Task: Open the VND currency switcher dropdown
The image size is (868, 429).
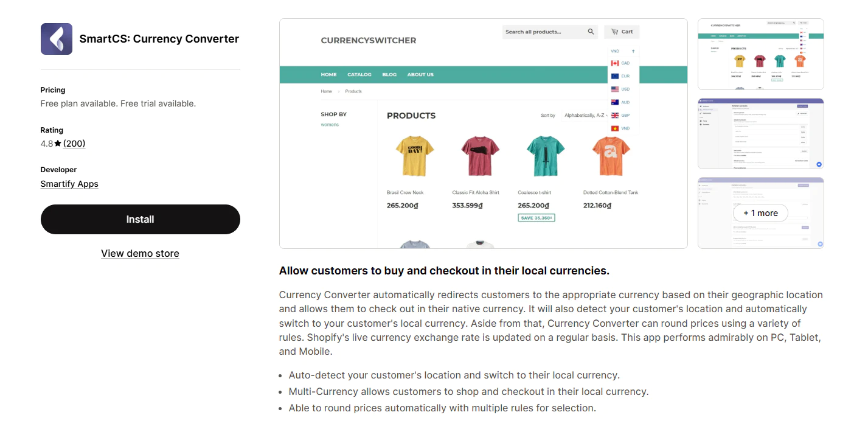Action: pos(616,51)
